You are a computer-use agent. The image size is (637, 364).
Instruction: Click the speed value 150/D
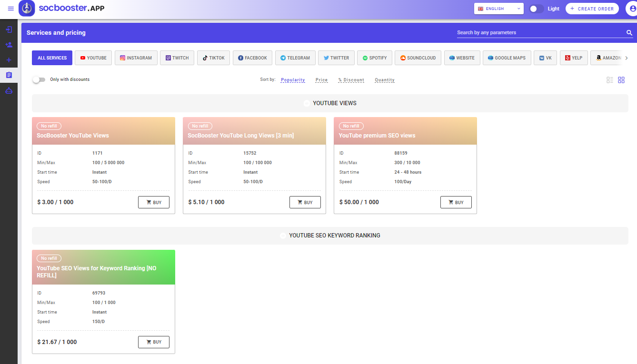coord(99,322)
